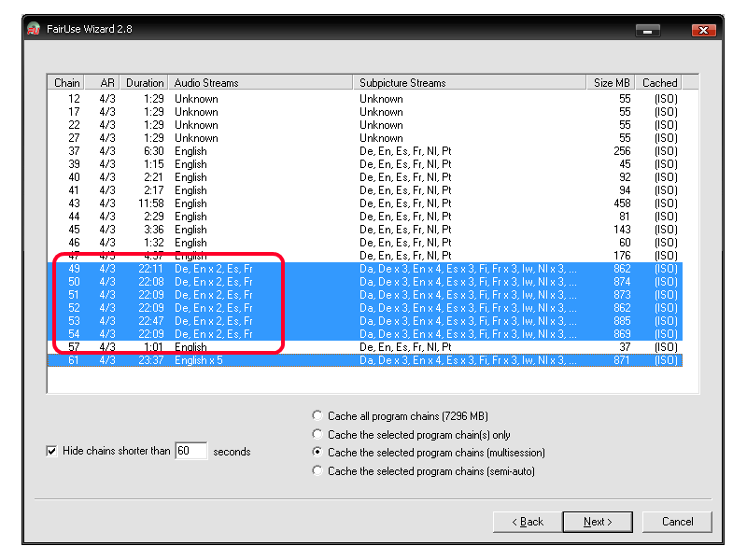Select chain 49 with duration 22:11
This screenshot has width=747, height=560.
coord(365,269)
